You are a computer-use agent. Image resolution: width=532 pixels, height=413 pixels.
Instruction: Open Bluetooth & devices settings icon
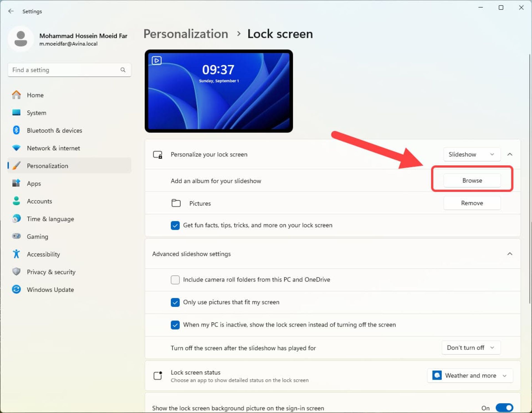(16, 130)
